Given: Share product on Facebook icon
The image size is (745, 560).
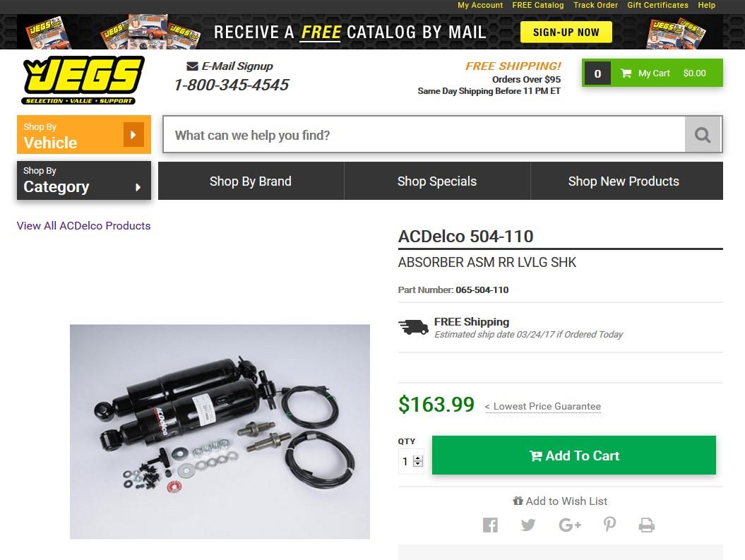Looking at the screenshot, I should coord(490,525).
